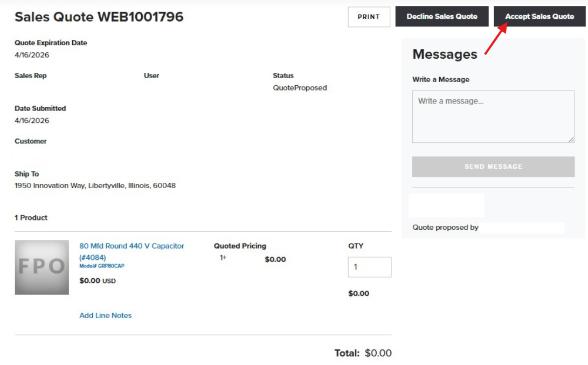588x365 pixels.
Task: Accept the sales quote
Action: click(x=539, y=17)
